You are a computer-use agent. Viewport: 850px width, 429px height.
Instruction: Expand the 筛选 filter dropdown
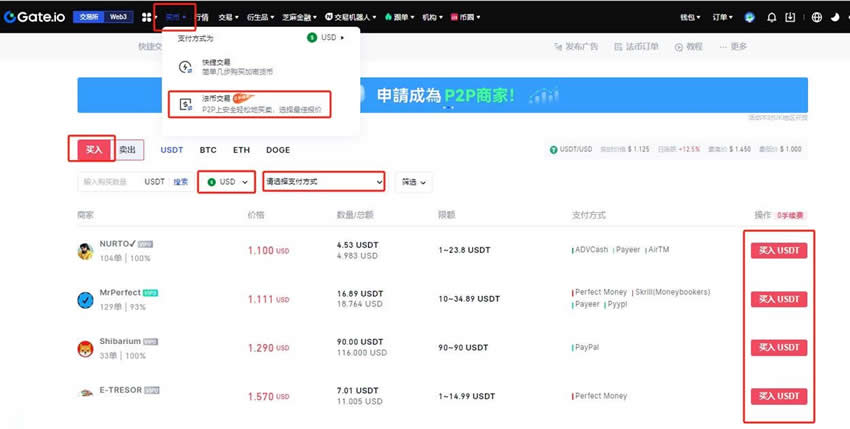click(x=413, y=182)
